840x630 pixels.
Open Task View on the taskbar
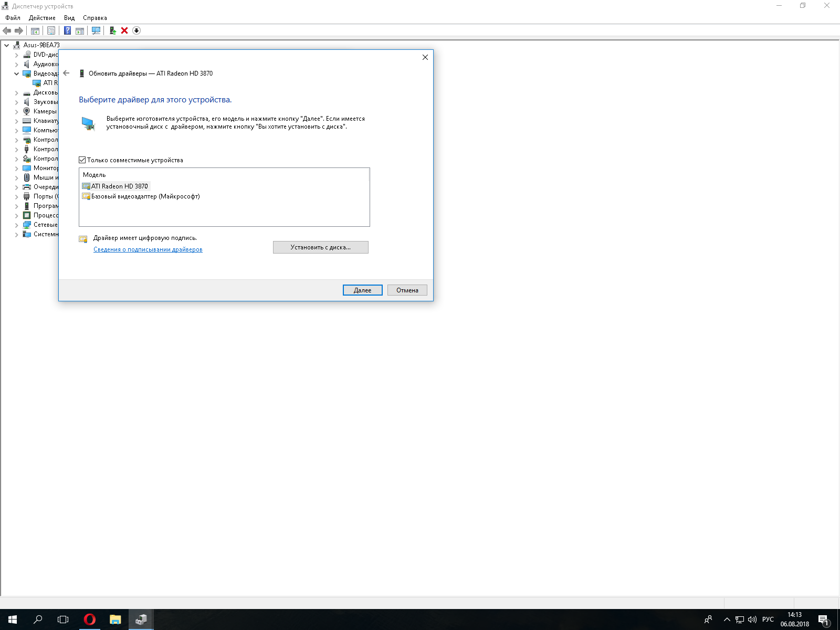[x=63, y=619]
